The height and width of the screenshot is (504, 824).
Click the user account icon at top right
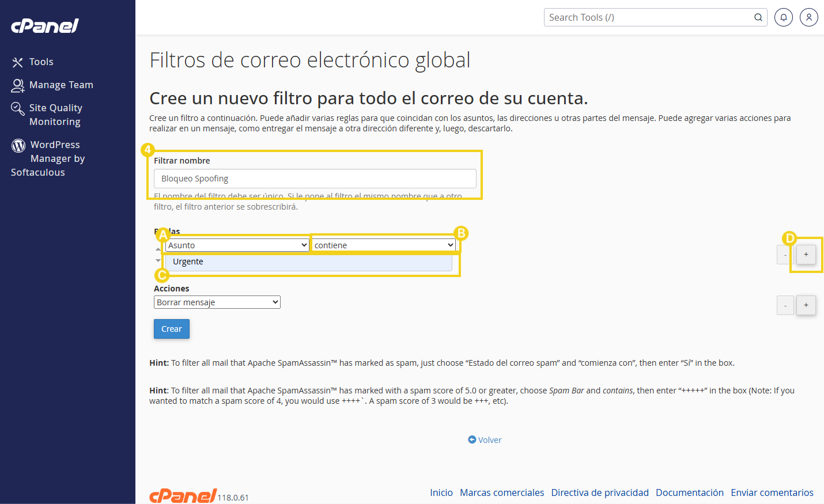(x=808, y=17)
